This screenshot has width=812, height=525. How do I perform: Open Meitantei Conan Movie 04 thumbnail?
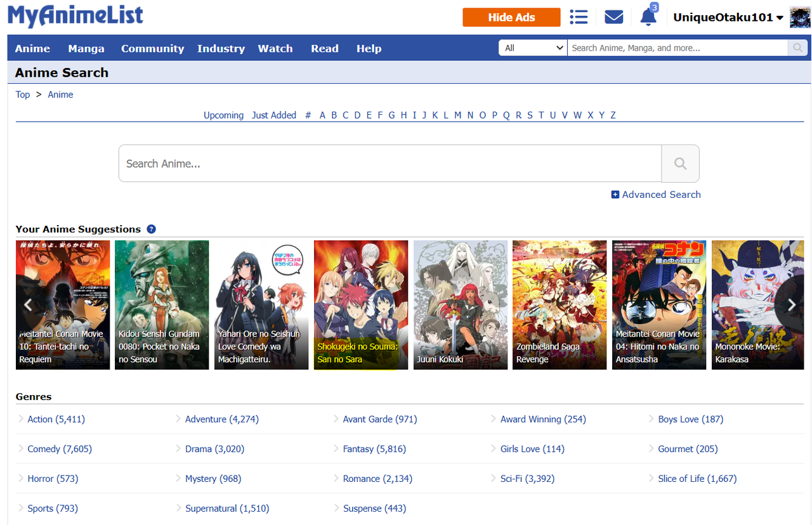tap(659, 305)
